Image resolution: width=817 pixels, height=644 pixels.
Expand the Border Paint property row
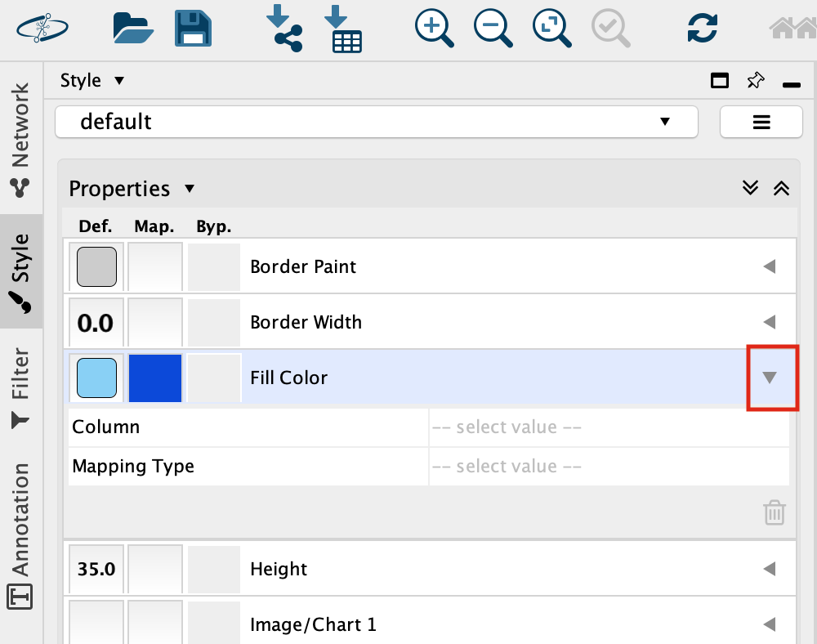tap(769, 266)
